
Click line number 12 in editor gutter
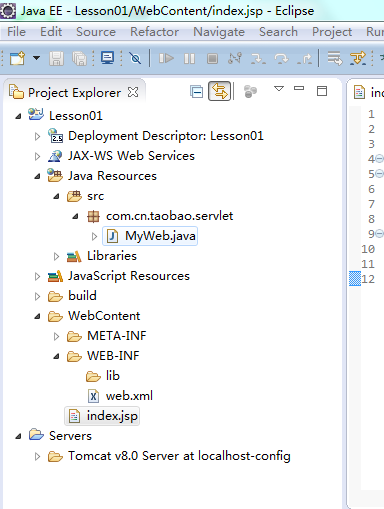pyautogui.click(x=368, y=279)
